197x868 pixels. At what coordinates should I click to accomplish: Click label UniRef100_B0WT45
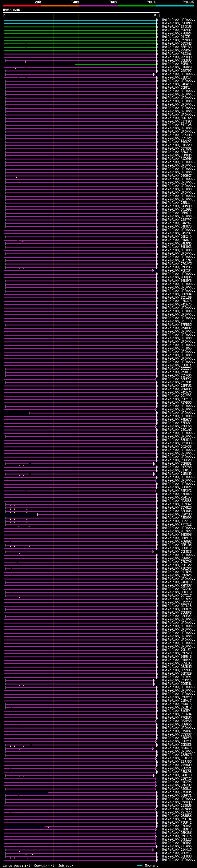[x=177, y=118]
